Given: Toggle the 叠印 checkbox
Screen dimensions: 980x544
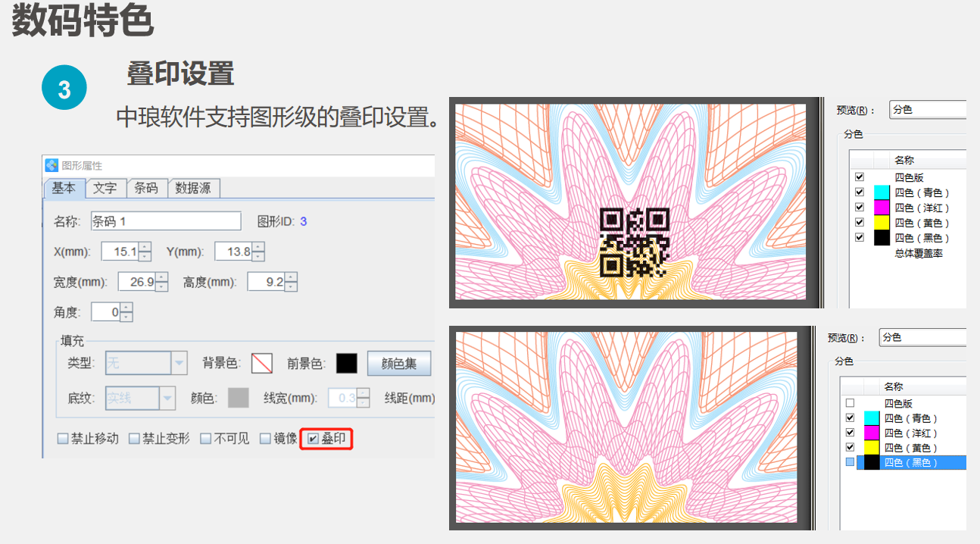Looking at the screenshot, I should click(313, 439).
